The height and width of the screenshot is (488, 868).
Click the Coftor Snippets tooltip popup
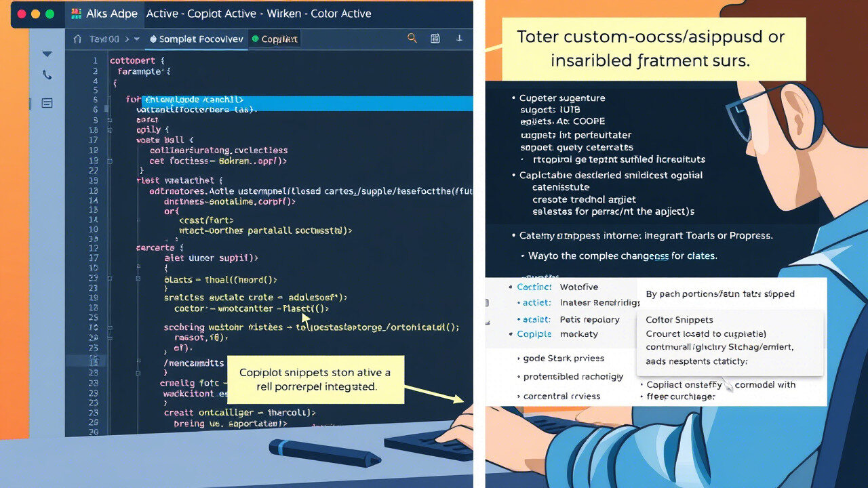point(729,342)
